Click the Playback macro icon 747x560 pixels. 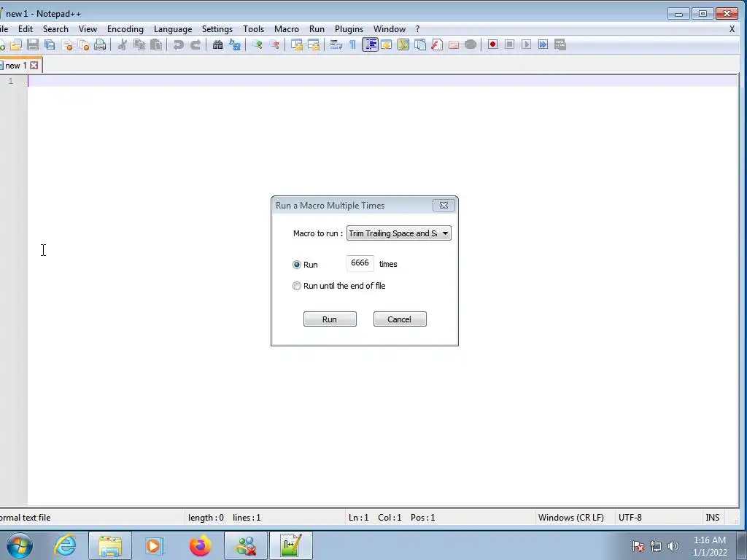[526, 44]
